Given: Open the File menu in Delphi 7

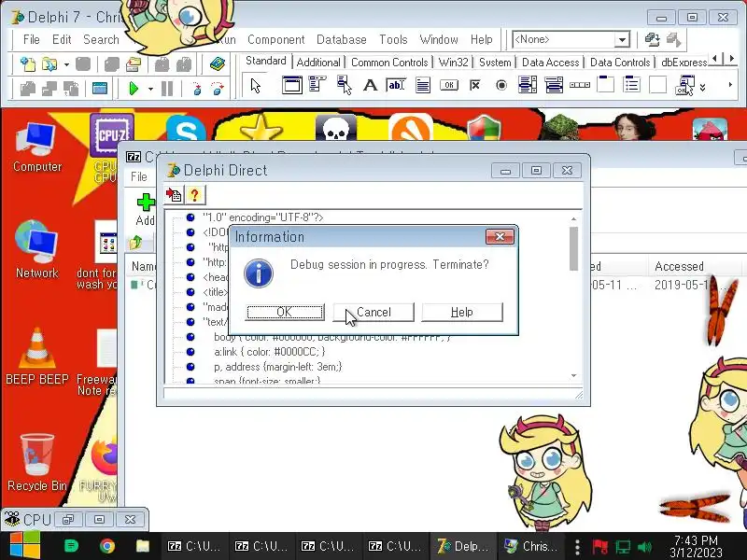Looking at the screenshot, I should (x=32, y=39).
